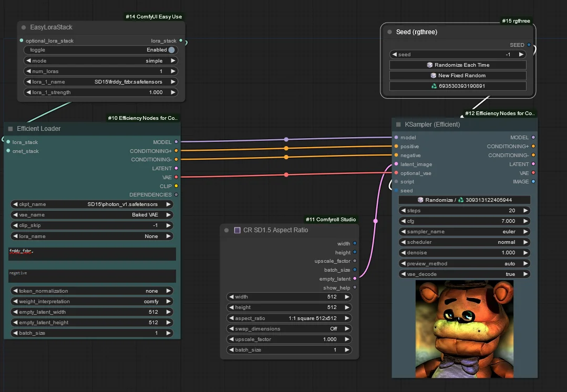The image size is (567, 392).
Task: Increase upscale_factor value with right arrow
Action: point(347,339)
